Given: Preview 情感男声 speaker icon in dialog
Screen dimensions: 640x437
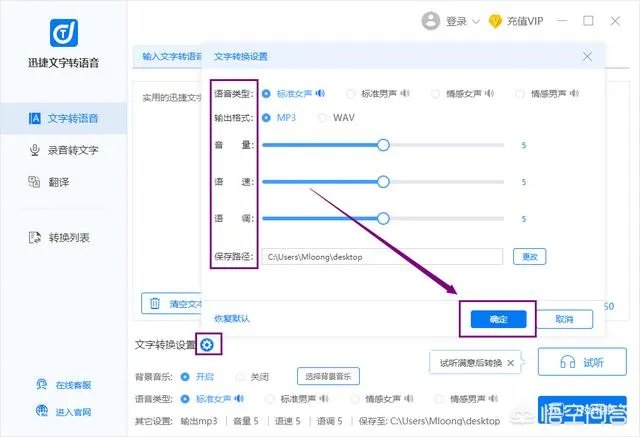Looking at the screenshot, I should click(574, 93).
